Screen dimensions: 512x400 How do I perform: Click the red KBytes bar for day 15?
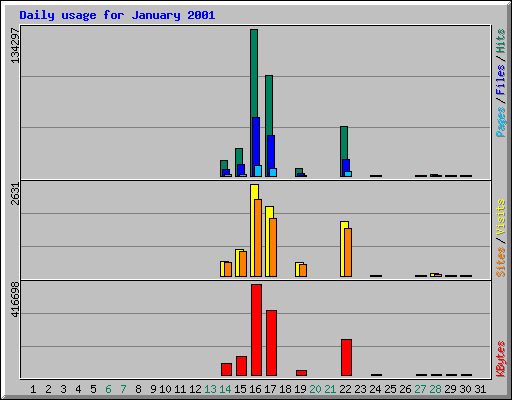(x=242, y=366)
